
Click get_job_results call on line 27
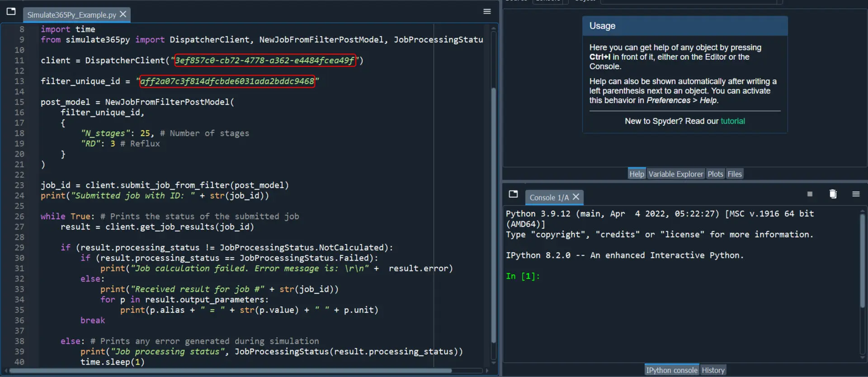[x=179, y=227]
